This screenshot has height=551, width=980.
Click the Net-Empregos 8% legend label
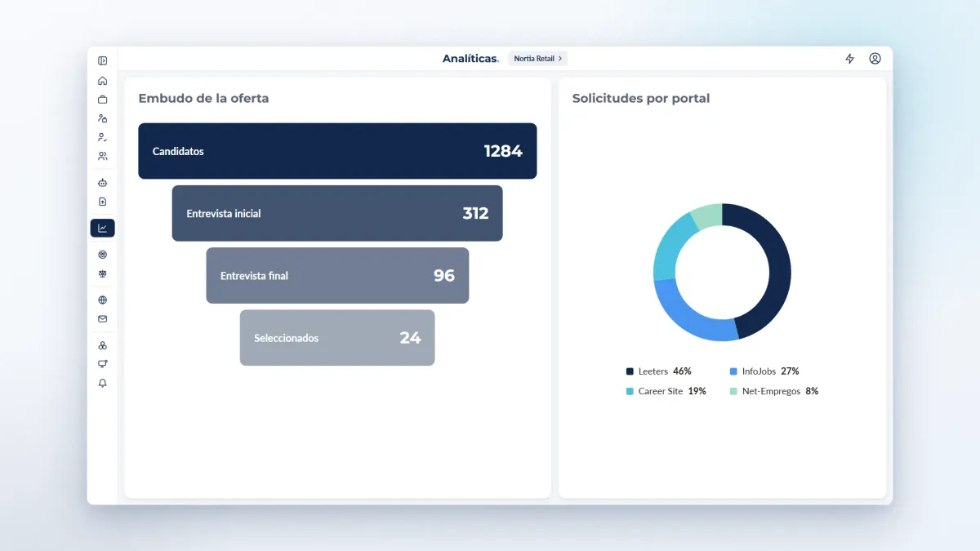coord(774,391)
